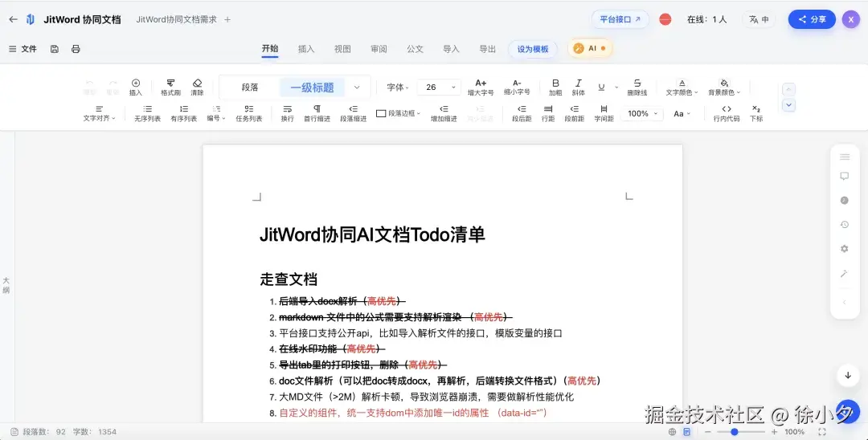Screen dimensions: 868x440
Task: Click the 增加缩进 increase indent icon
Action: click(x=444, y=112)
